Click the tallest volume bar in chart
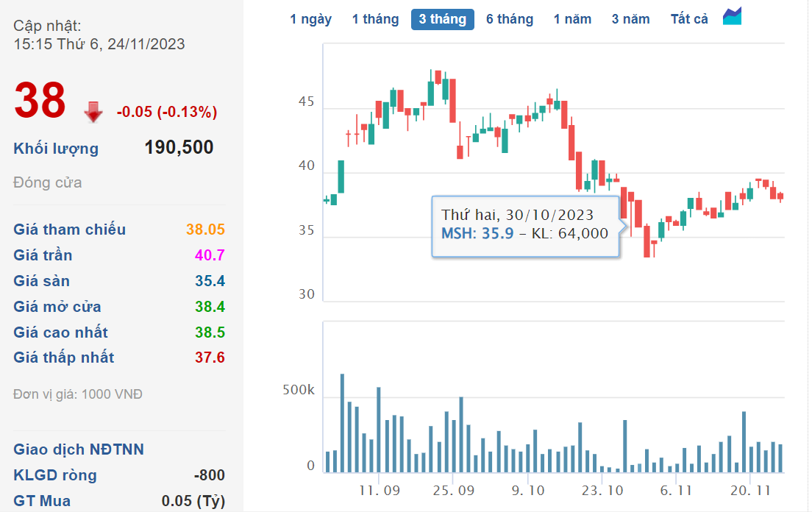 point(342,423)
